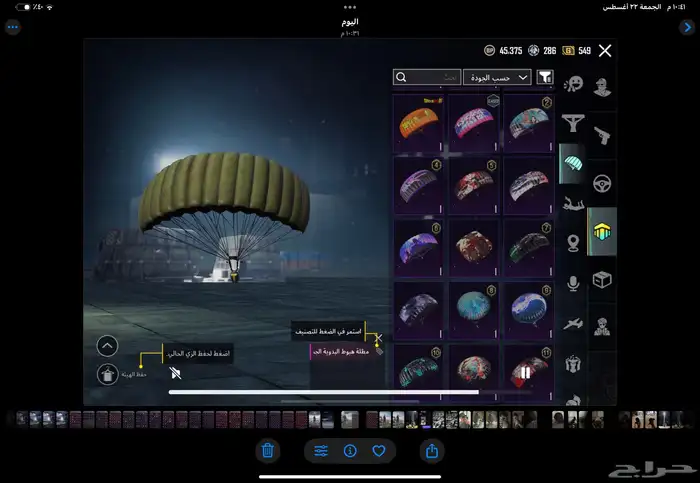This screenshot has height=483, width=700.
Task: Open the crate box category icon
Action: [x=602, y=280]
